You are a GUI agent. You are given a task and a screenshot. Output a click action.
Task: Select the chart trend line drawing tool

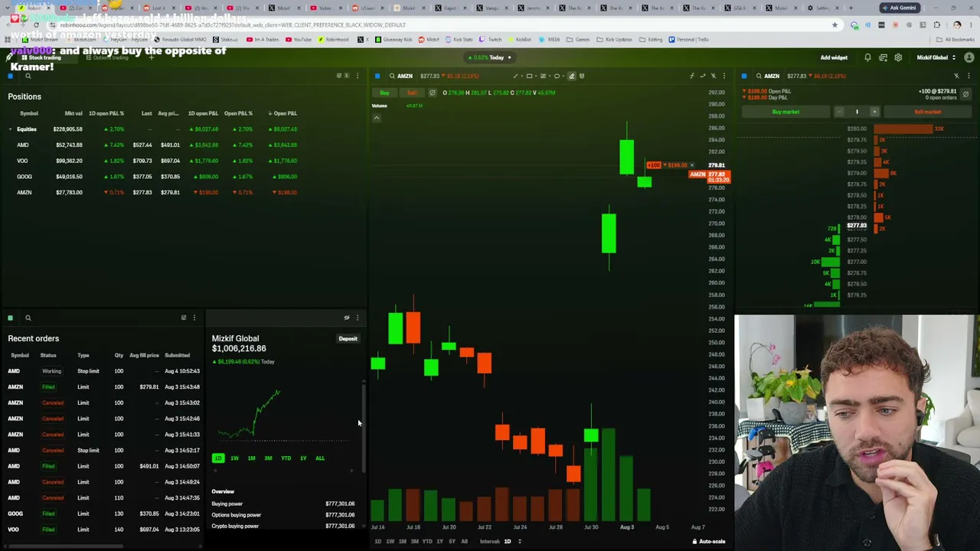515,76
